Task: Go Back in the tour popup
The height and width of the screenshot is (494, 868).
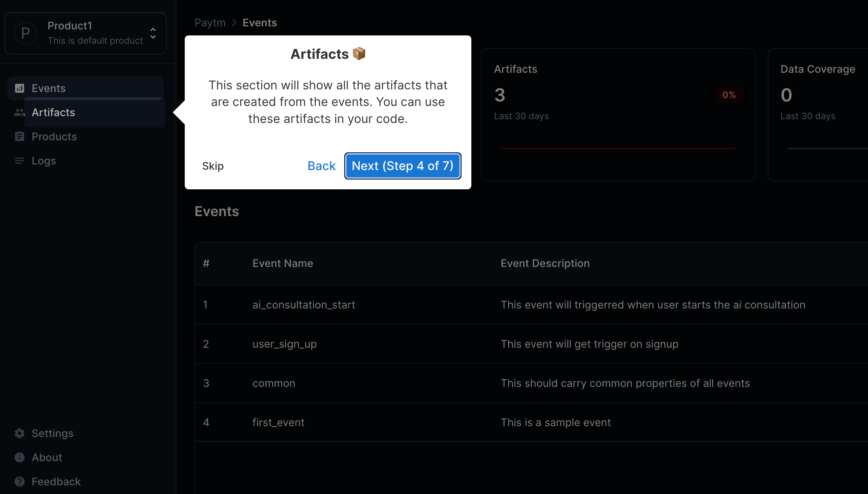Action: click(322, 166)
